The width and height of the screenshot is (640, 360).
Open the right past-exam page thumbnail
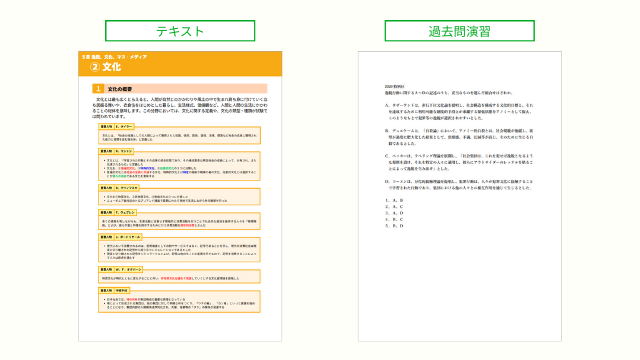pos(460,196)
